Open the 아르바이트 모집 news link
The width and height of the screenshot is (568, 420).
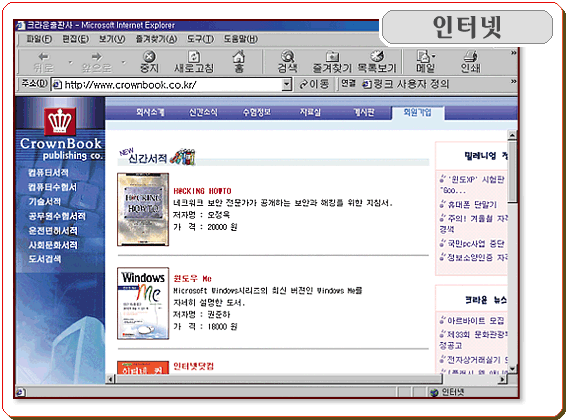point(476,321)
